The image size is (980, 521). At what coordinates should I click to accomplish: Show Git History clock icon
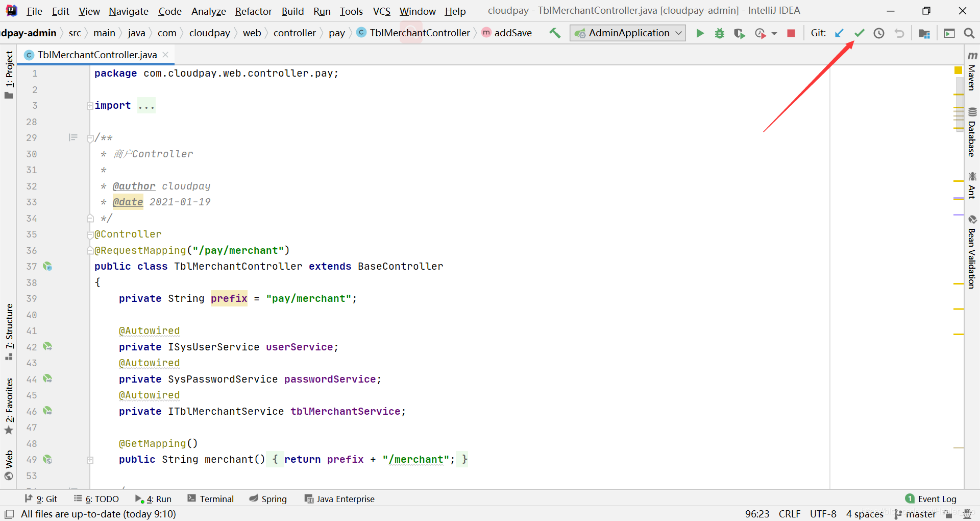pos(879,33)
